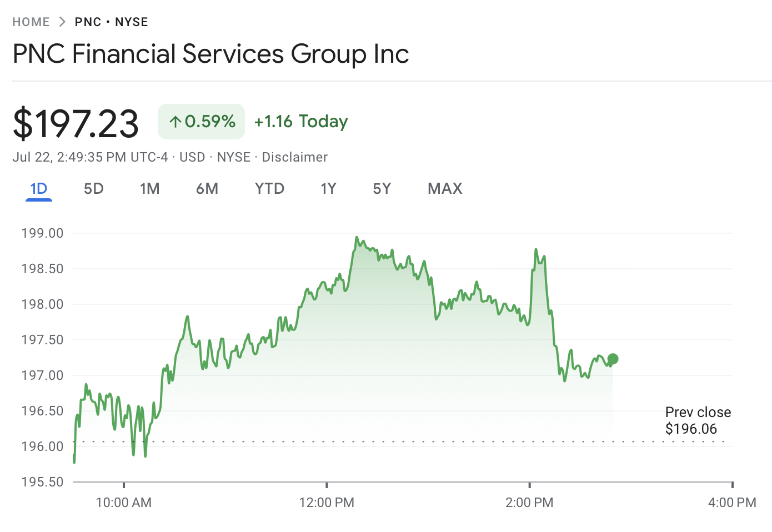Open the PNC • NYSE breadcrumb
772x532 pixels.
tap(111, 22)
